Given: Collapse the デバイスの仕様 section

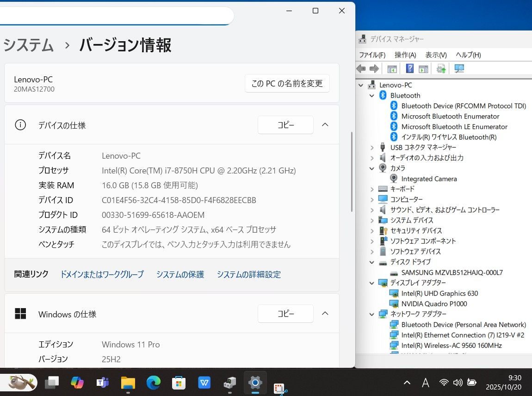Looking at the screenshot, I should point(325,124).
